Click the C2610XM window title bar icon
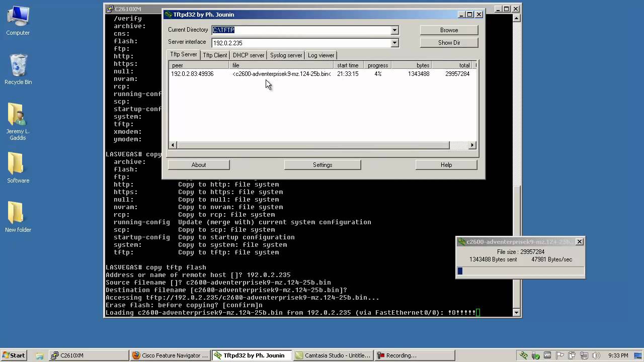 110,9
